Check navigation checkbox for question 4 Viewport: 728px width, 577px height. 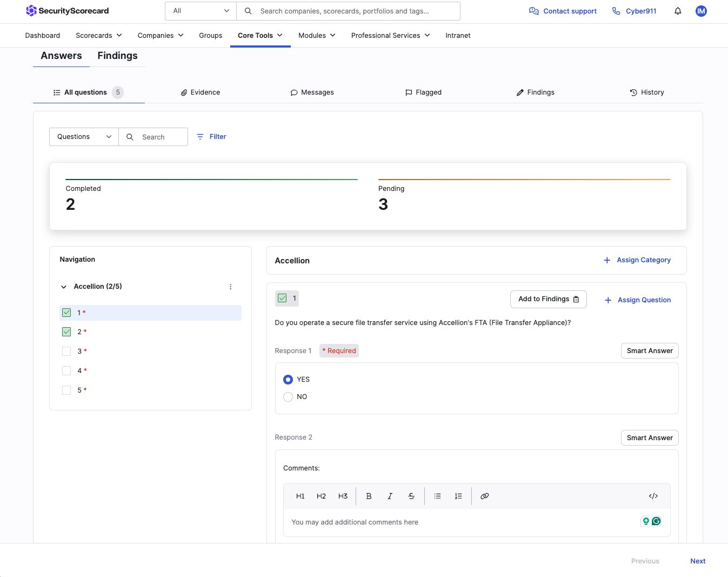(x=66, y=371)
